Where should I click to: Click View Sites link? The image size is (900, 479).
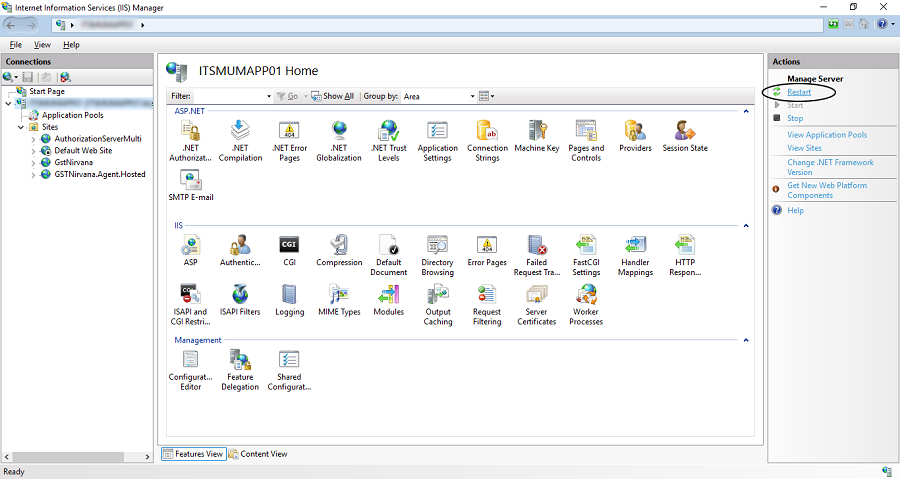pyautogui.click(x=804, y=148)
